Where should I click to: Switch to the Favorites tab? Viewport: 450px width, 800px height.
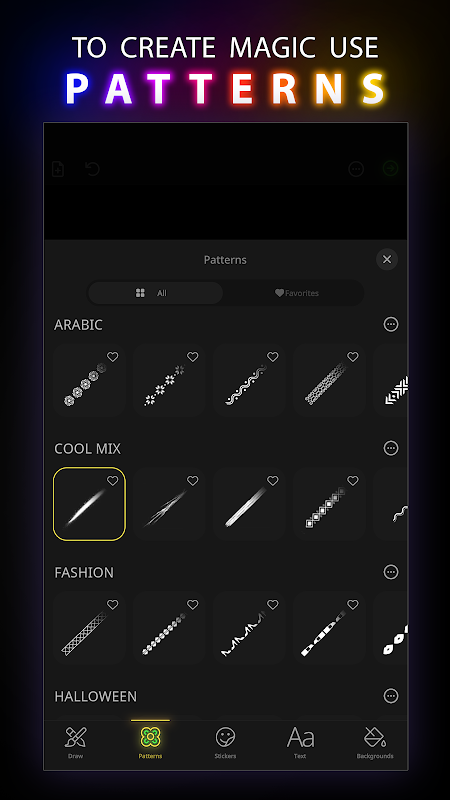[296, 293]
